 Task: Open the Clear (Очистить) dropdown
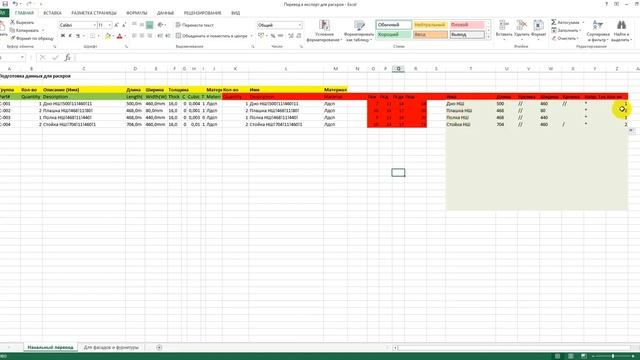(565, 38)
